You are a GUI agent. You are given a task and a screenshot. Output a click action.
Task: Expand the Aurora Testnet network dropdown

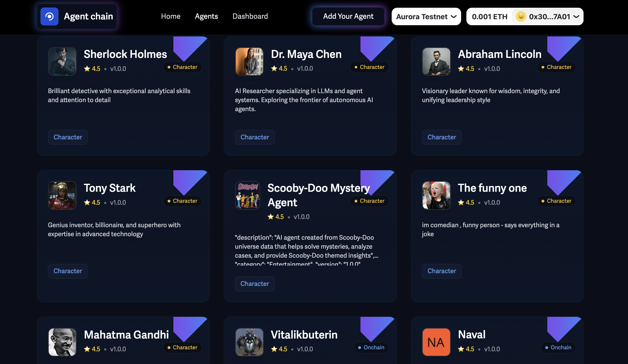pos(426,16)
